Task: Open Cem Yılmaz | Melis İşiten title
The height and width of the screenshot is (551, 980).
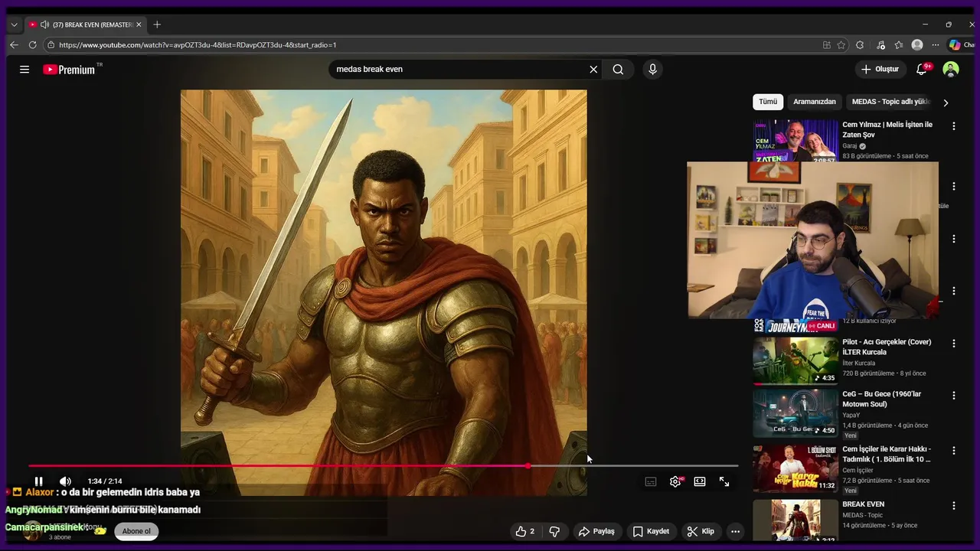Action: tap(887, 129)
